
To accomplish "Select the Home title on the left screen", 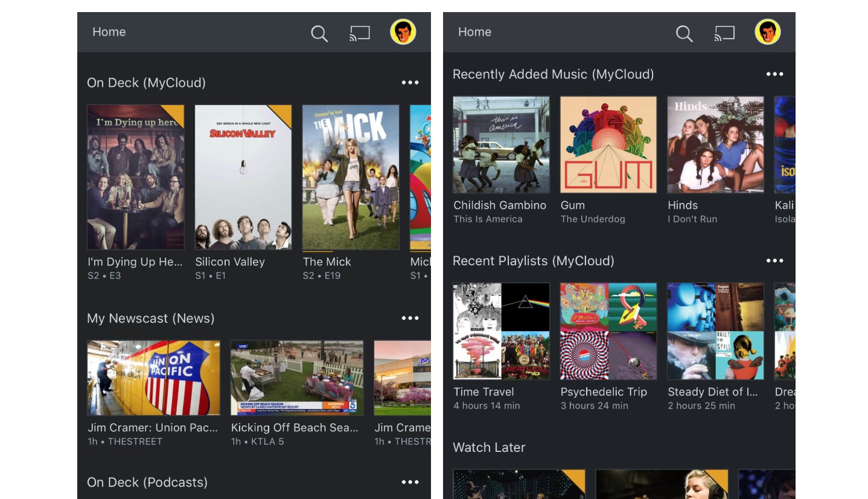I will pos(109,31).
